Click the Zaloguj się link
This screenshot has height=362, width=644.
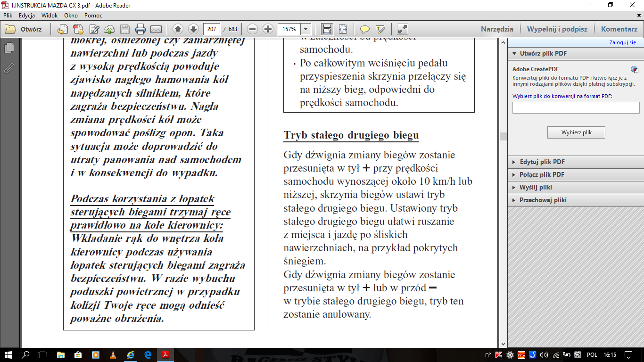pos(622,42)
